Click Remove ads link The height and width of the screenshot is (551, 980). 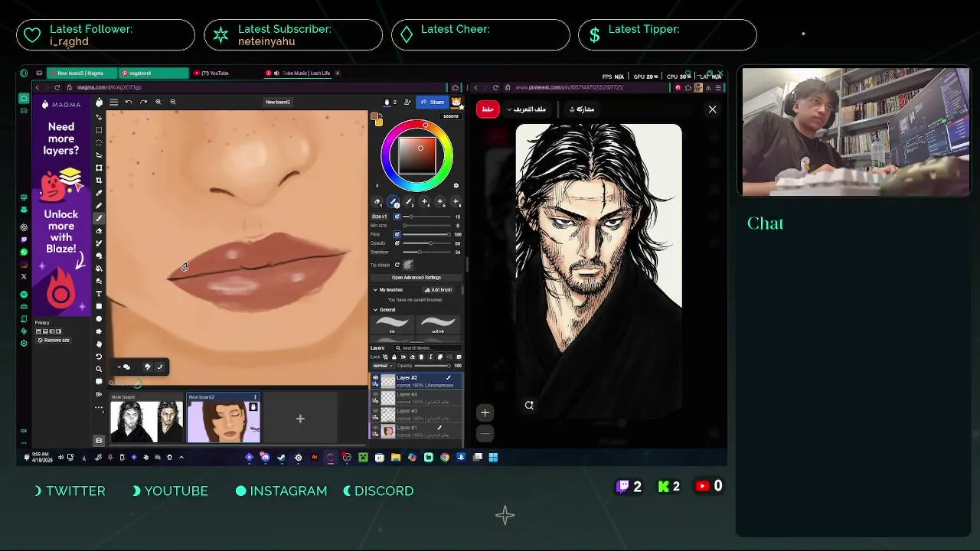(x=54, y=340)
